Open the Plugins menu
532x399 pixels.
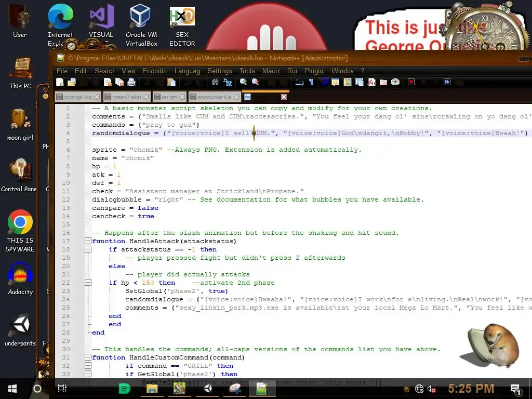314,71
